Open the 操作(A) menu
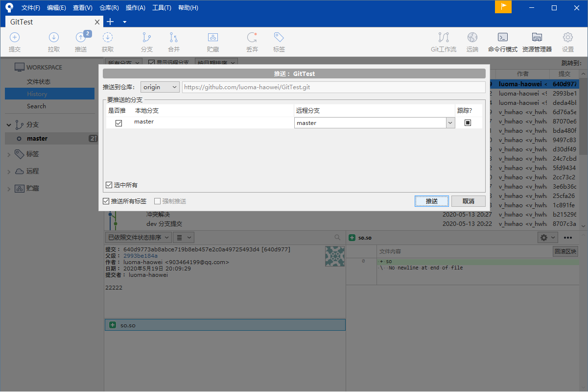This screenshot has height=392, width=588. coord(135,8)
